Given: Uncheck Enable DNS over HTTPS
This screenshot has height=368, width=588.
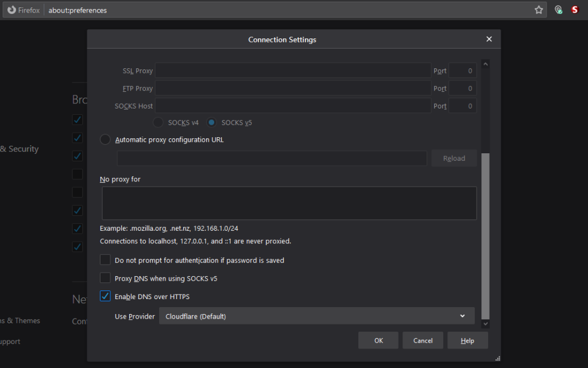Looking at the screenshot, I should pyautogui.click(x=105, y=297).
